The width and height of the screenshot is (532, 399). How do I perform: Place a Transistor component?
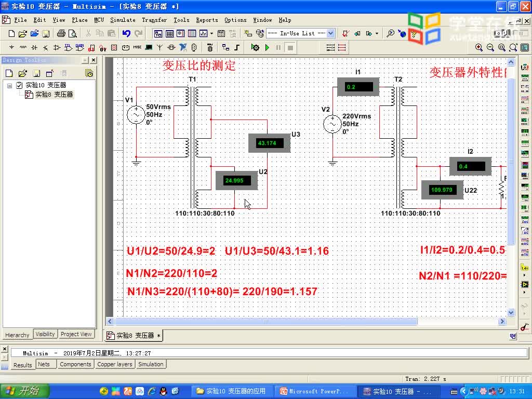pyautogui.click(x=46, y=47)
